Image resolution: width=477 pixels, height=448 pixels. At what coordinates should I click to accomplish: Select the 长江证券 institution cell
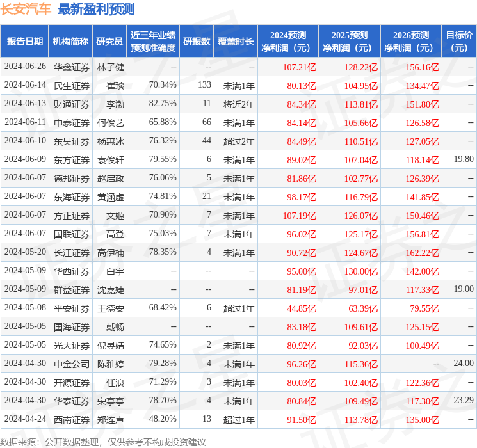[72, 253]
